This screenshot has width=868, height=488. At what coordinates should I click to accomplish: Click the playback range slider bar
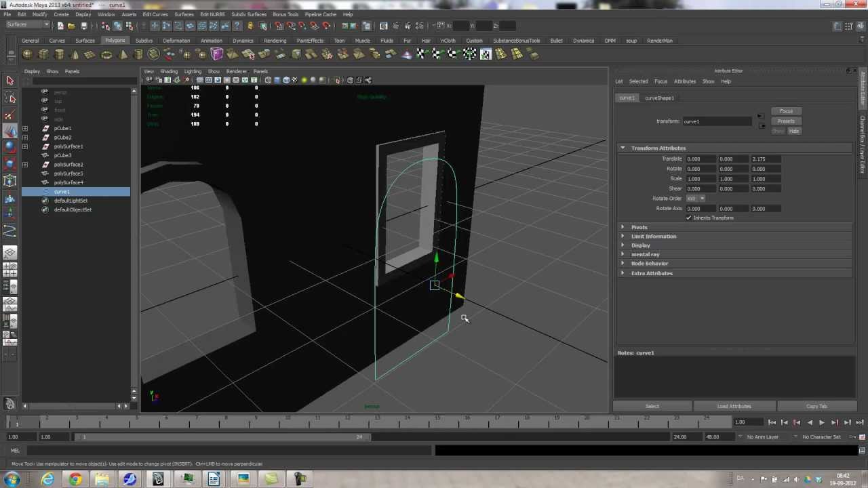[223, 437]
